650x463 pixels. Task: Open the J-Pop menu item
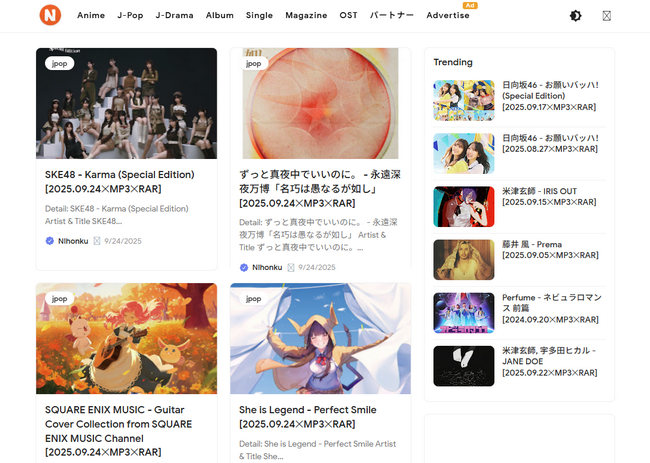pos(130,15)
